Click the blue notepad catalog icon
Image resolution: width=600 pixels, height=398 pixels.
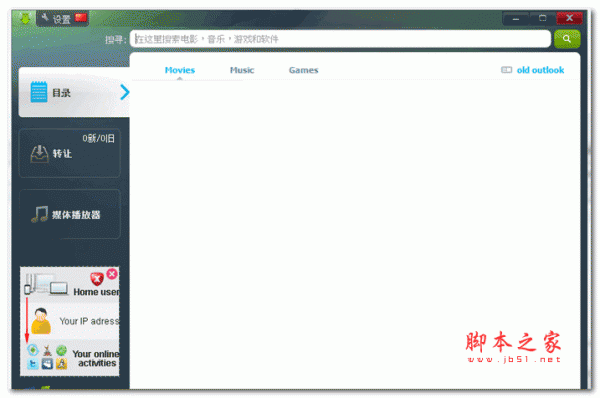point(39,92)
